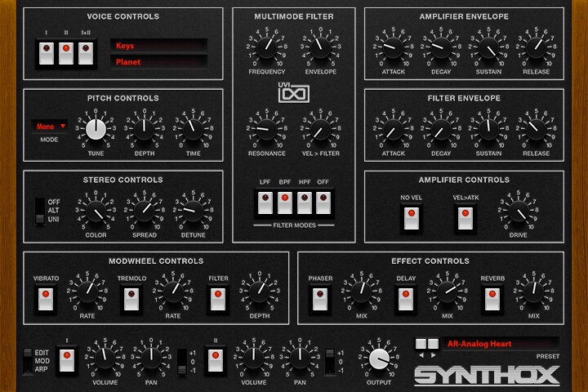The image size is (588, 392).
Task: Select the next preset arrow
Action: 433,355
